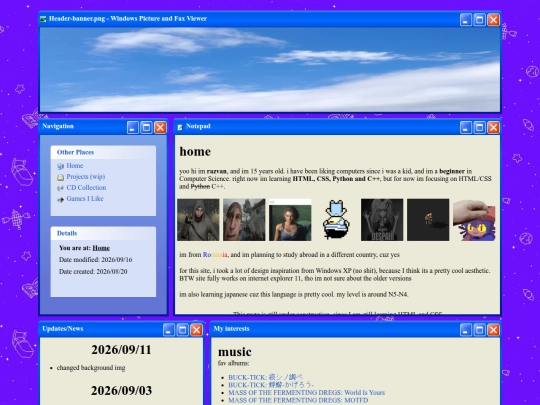Click the icon beside Games I Like
540x405 pixels.
[61, 199]
